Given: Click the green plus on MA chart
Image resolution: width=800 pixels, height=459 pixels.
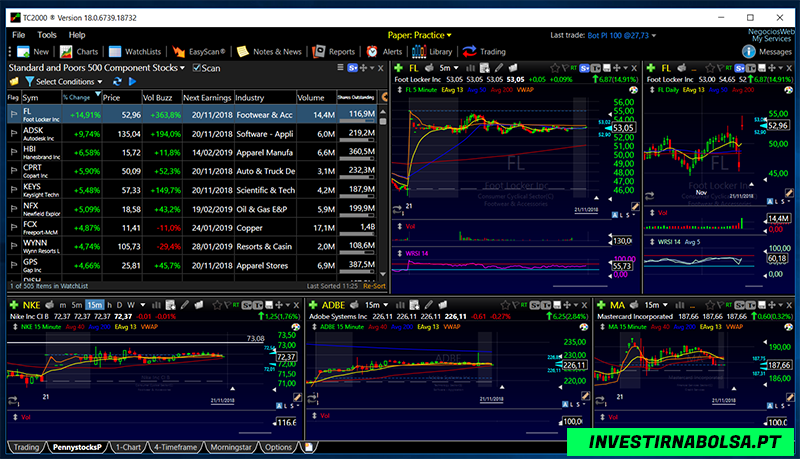Looking at the screenshot, I should pyautogui.click(x=601, y=305).
